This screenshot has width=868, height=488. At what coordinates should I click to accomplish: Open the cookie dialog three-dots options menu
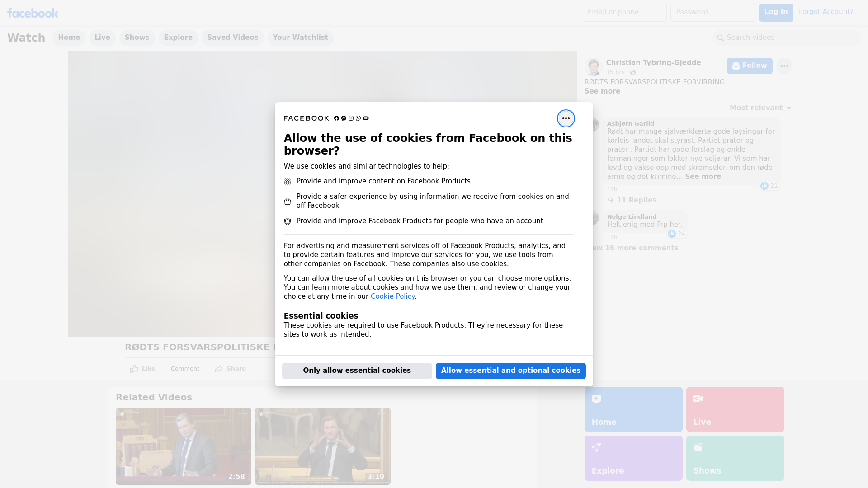coord(566,118)
